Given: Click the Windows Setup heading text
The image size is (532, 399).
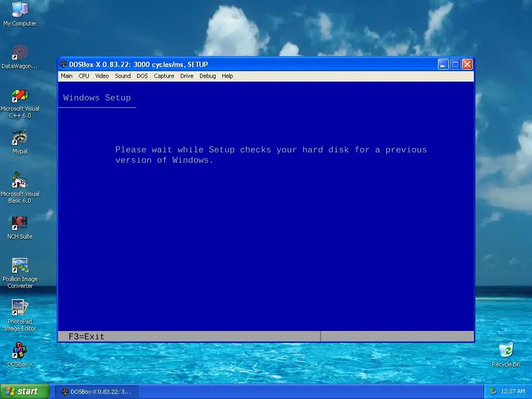Looking at the screenshot, I should pyautogui.click(x=97, y=98).
